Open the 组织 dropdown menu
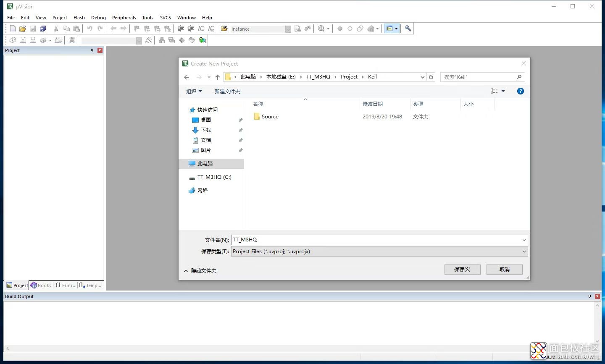 point(194,91)
